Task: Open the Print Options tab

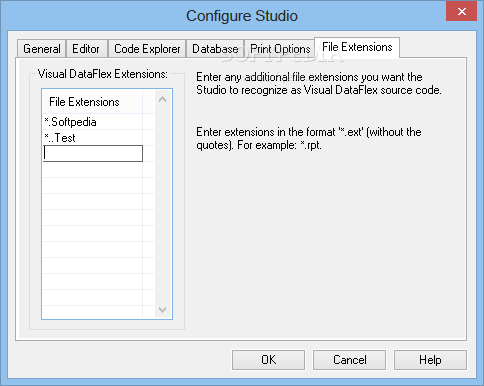Action: [280, 49]
